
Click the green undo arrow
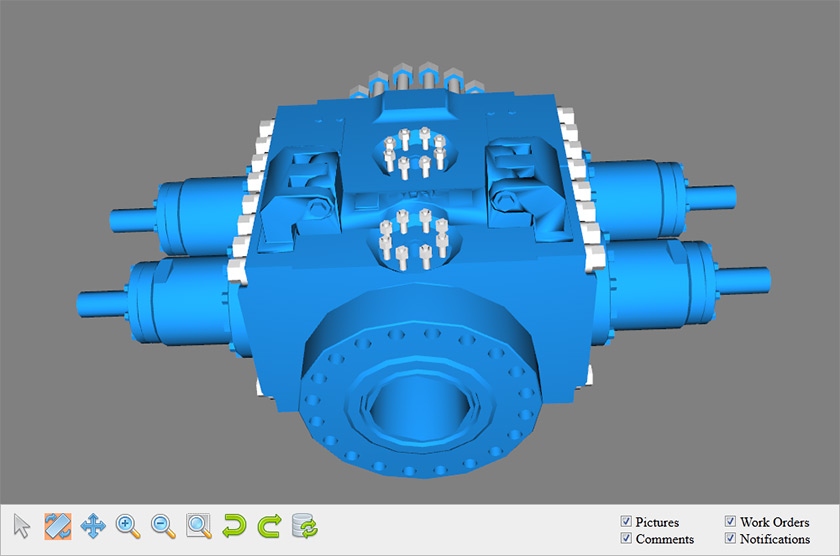(x=234, y=526)
